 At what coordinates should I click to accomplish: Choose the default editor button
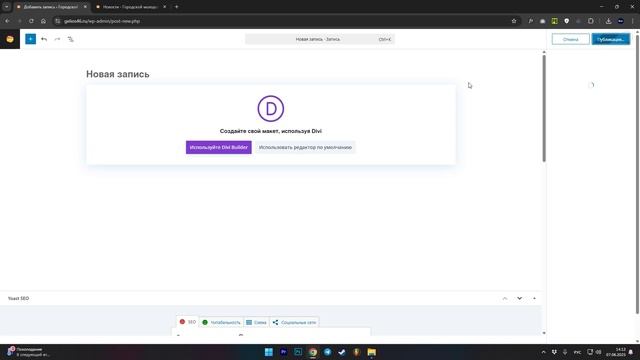[x=305, y=147]
